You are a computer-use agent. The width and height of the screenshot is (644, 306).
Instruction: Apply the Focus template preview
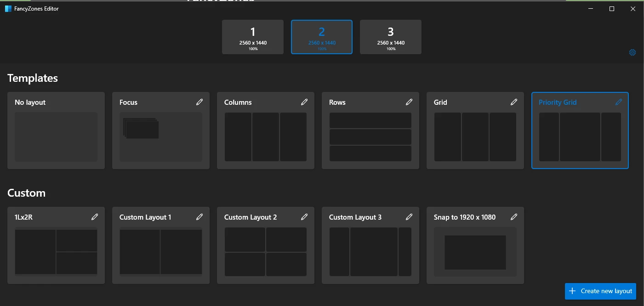tap(161, 137)
